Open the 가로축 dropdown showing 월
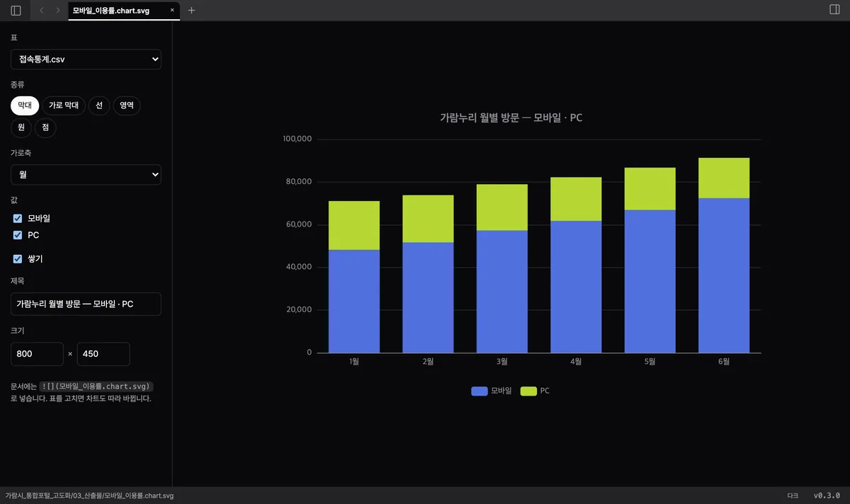 [86, 175]
